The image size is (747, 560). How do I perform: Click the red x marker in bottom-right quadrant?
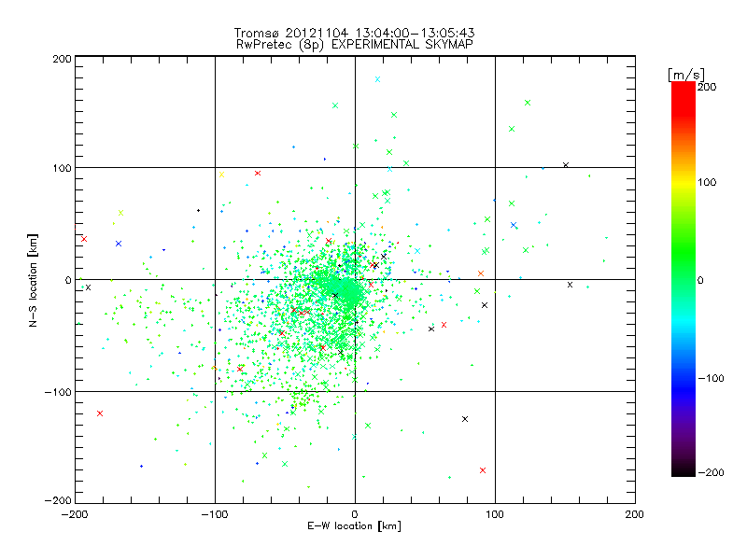(483, 470)
